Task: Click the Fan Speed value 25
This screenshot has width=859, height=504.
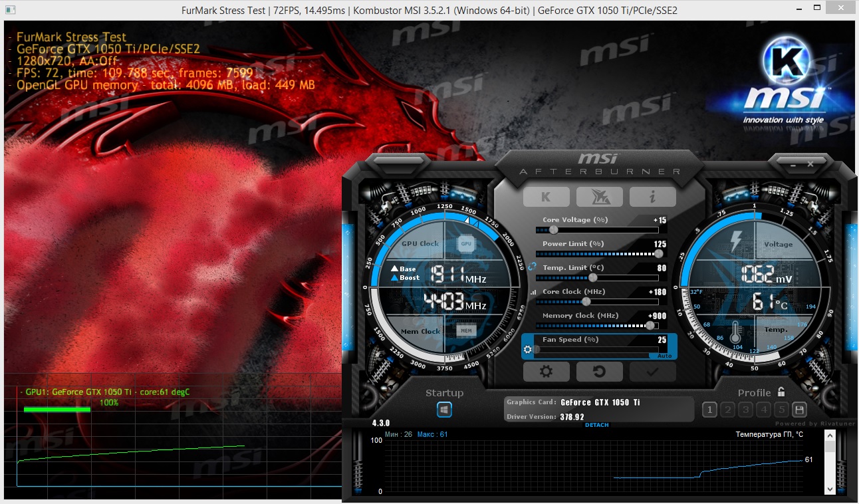Action: 662,340
